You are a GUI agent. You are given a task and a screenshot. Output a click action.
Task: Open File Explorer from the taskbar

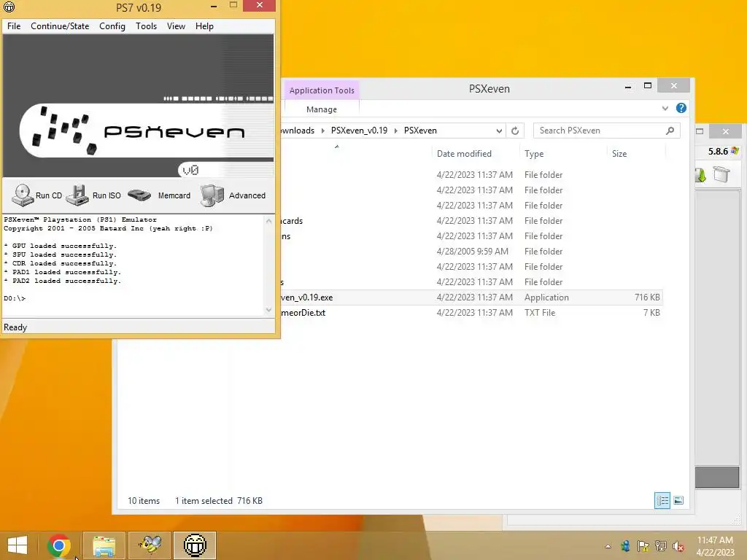pyautogui.click(x=104, y=545)
